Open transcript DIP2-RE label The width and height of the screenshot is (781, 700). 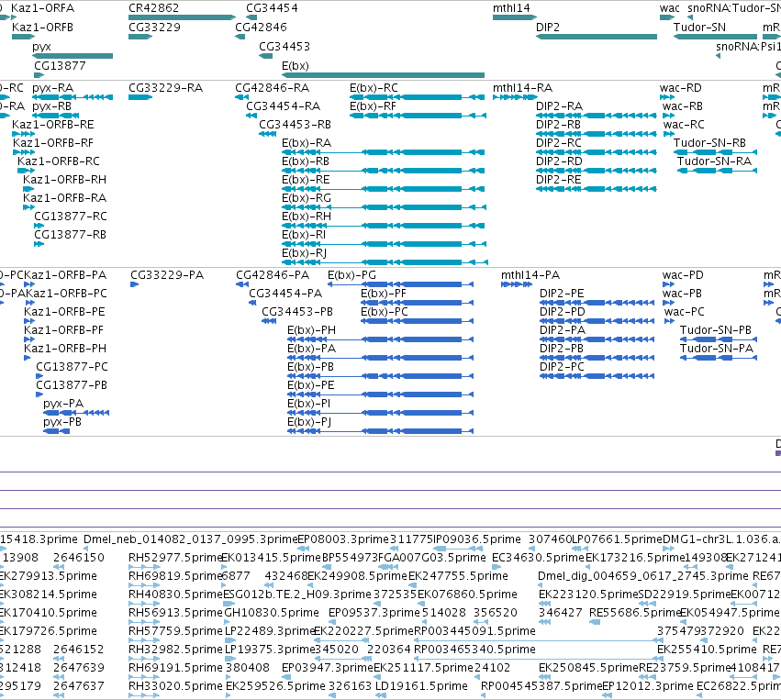558,180
